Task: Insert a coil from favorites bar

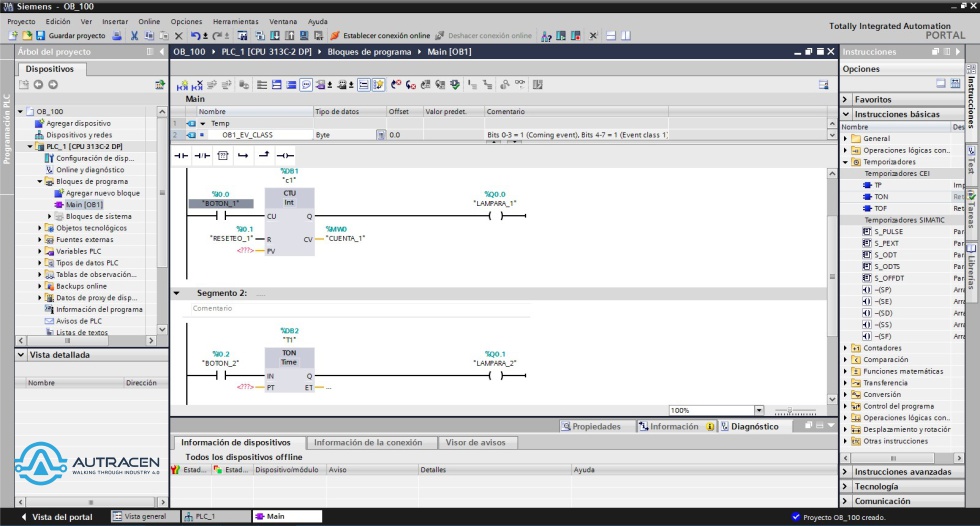Action: 285,155
